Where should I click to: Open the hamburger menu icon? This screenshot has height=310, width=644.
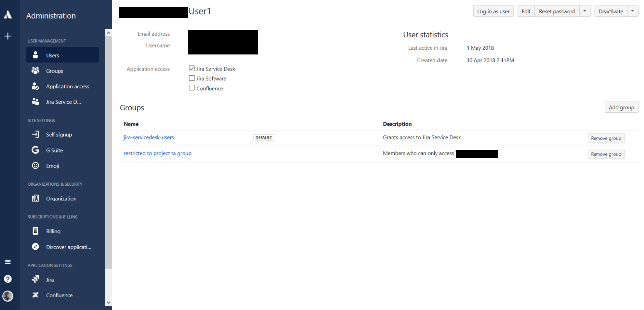[x=8, y=262]
